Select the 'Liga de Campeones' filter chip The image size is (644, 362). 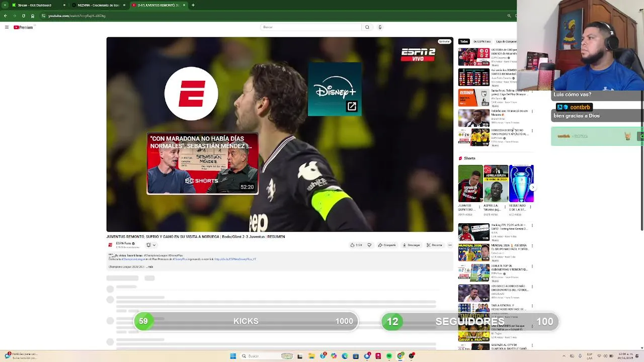(507, 42)
